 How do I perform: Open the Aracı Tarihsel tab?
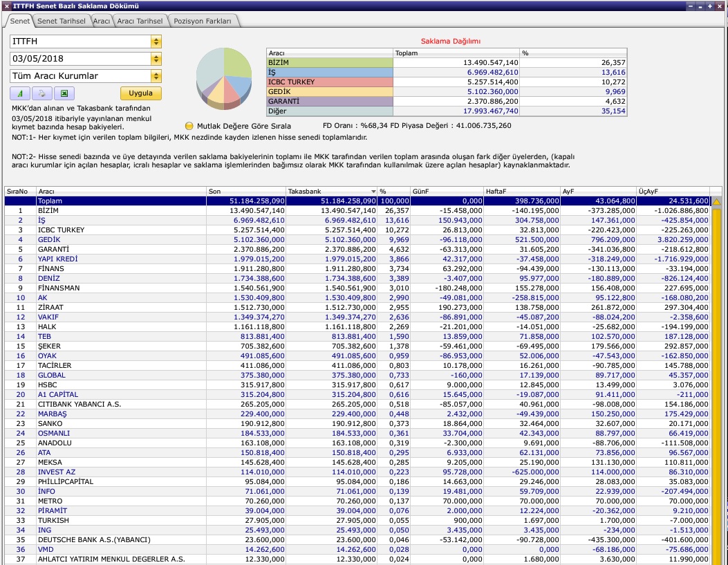[x=140, y=21]
